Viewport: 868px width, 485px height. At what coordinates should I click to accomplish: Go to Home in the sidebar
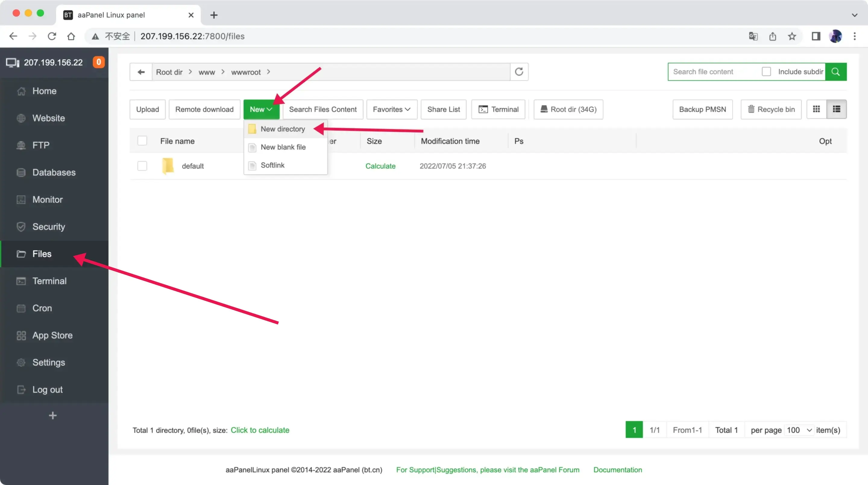(x=54, y=91)
